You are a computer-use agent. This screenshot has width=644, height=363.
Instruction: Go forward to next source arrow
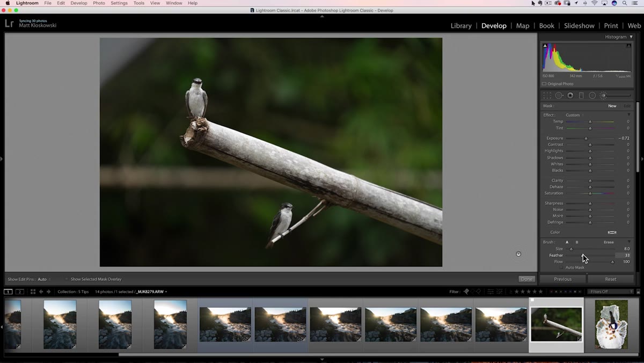coord(48,292)
